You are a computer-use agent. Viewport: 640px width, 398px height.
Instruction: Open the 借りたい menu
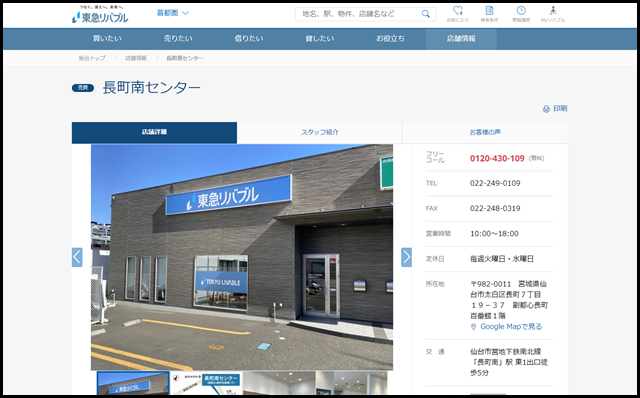click(249, 39)
